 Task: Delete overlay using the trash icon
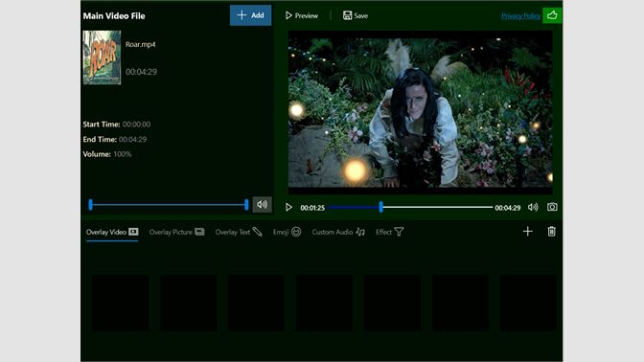pyautogui.click(x=552, y=232)
